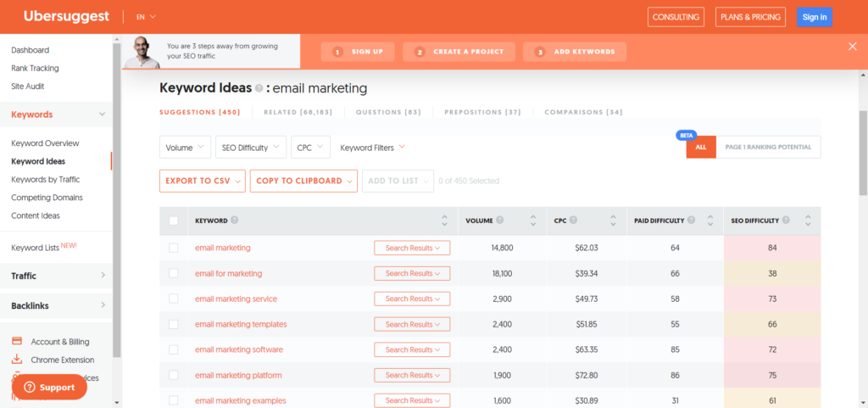The height and width of the screenshot is (408, 868).
Task: Check the box for 'email marketing service'
Action: pos(174,299)
